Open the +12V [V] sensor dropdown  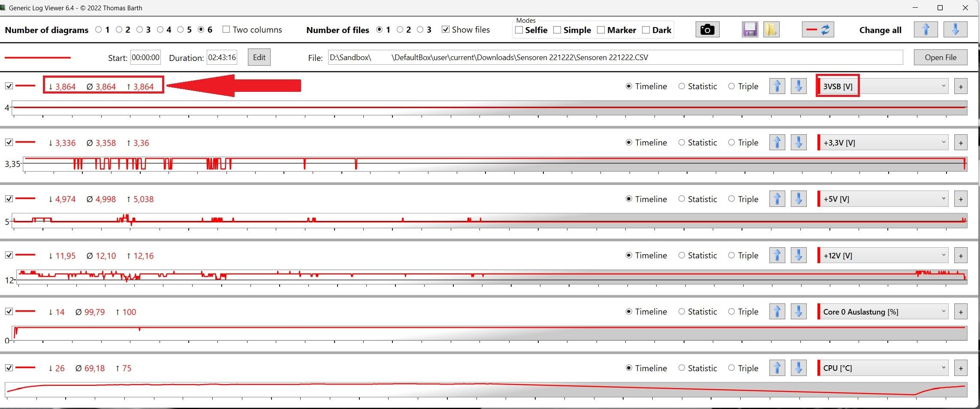point(883,255)
